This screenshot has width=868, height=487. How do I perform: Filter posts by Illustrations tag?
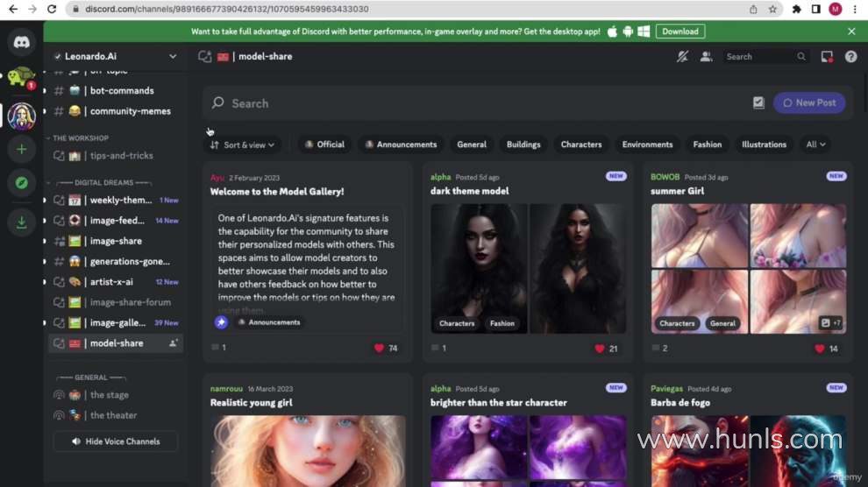click(764, 145)
